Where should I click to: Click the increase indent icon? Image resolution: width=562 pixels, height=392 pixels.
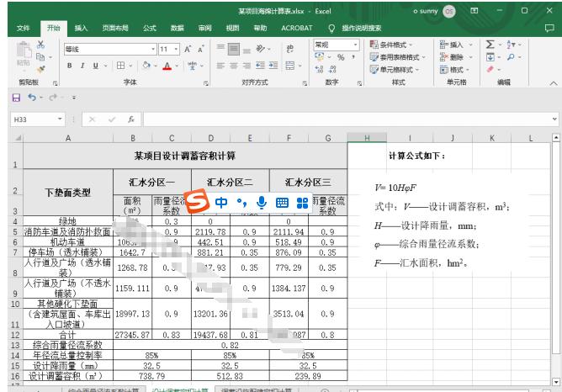point(273,66)
